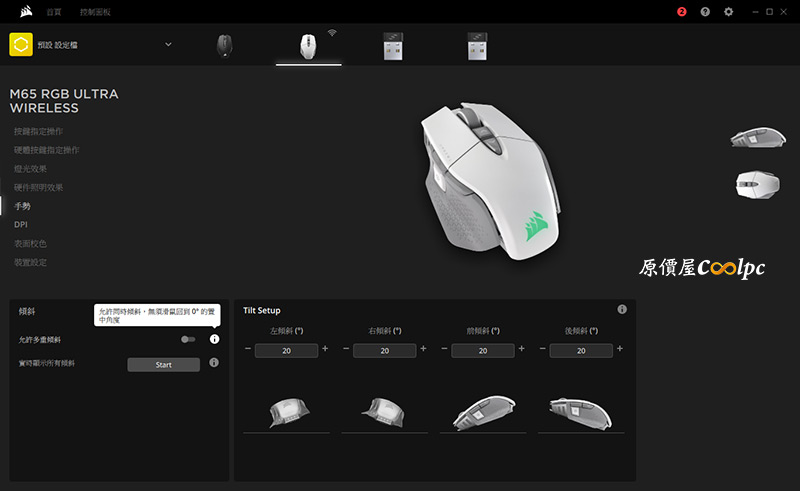The height and width of the screenshot is (491, 800).
Task: Switch to side view mouse thumbnail
Action: point(758,138)
